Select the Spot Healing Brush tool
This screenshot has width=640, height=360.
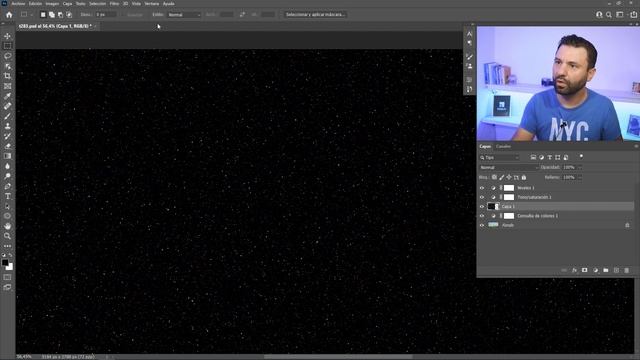pos(7,106)
